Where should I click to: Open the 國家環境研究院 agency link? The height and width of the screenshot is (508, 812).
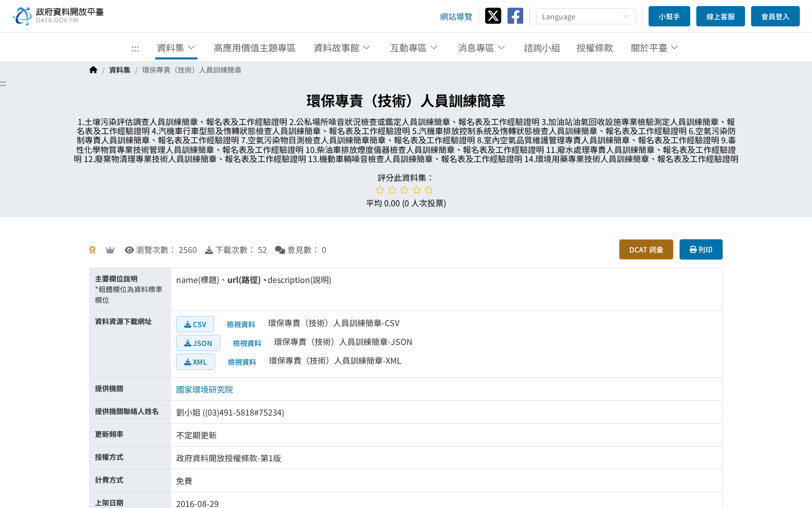click(x=205, y=390)
